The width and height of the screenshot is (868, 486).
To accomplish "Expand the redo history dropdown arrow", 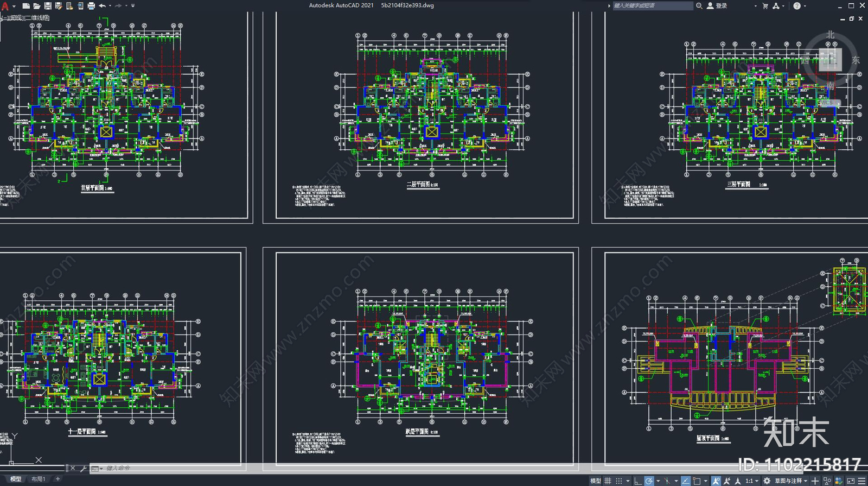I will pos(126,6).
